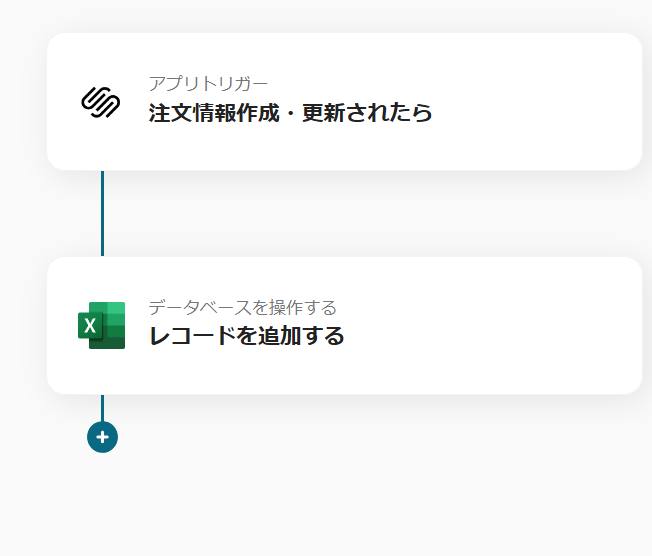Click the connector line above the plus button

point(102,408)
